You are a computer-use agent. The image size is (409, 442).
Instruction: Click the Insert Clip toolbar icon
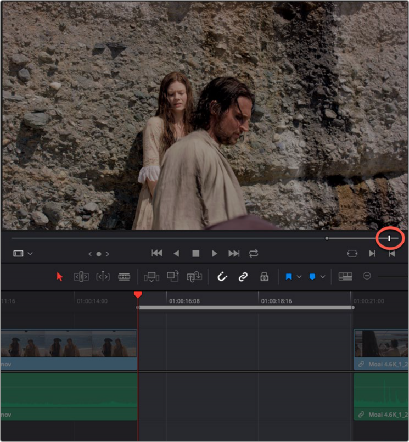point(151,277)
